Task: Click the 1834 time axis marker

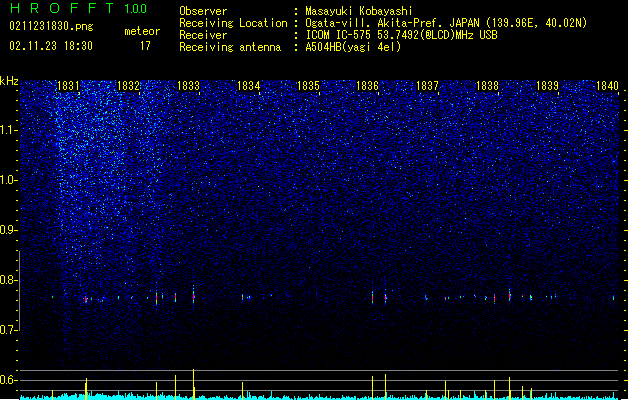Action: (248, 86)
